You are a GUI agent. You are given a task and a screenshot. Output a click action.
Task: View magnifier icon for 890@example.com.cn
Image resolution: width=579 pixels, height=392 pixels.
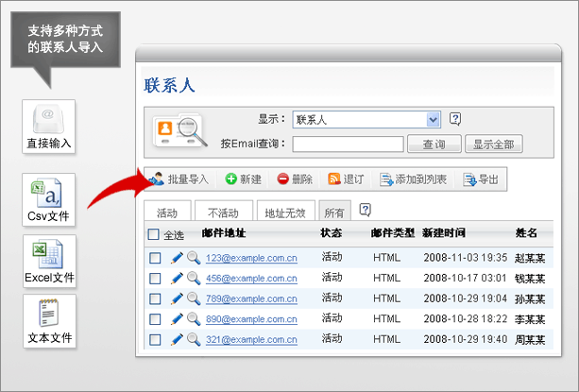click(194, 319)
